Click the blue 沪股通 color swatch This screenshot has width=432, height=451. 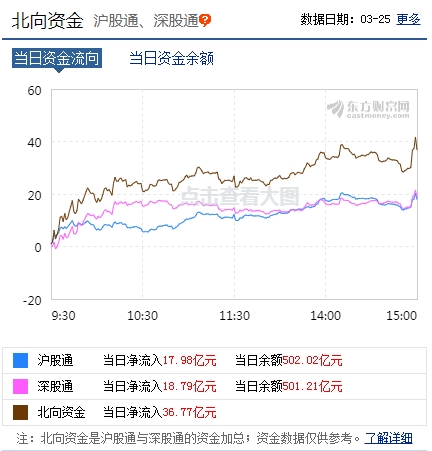20,360
